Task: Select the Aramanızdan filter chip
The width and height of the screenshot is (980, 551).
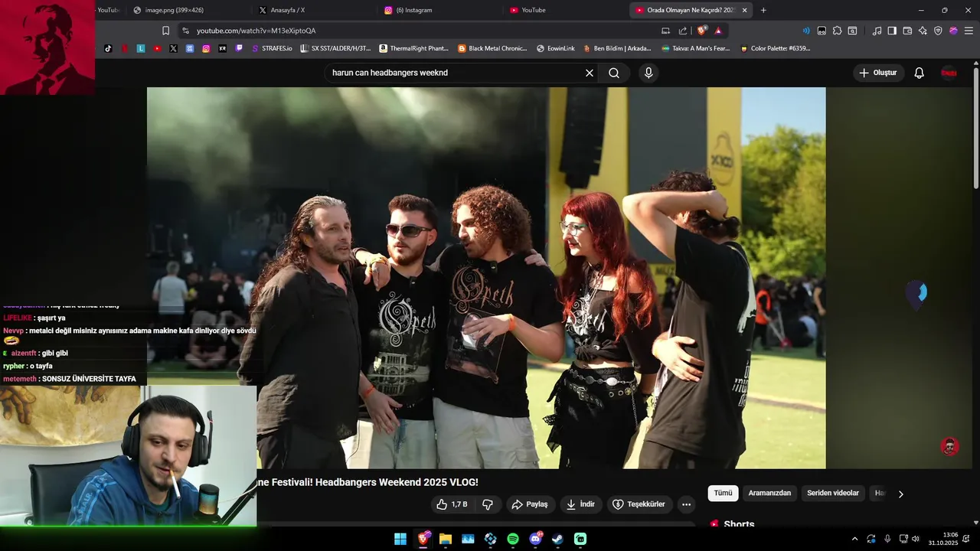Action: [x=769, y=494]
